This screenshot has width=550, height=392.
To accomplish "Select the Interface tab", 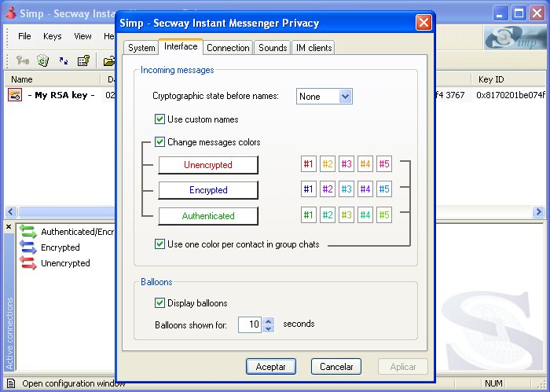I will pyautogui.click(x=181, y=46).
